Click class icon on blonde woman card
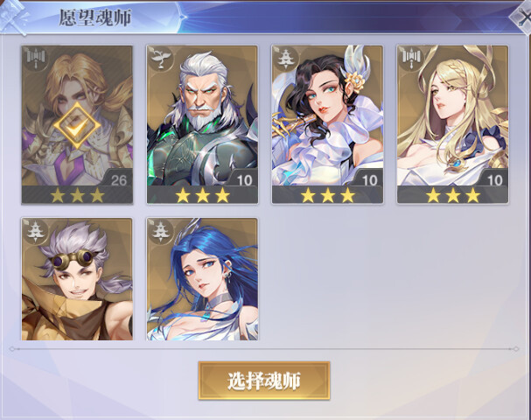531x420 pixels. pos(411,59)
